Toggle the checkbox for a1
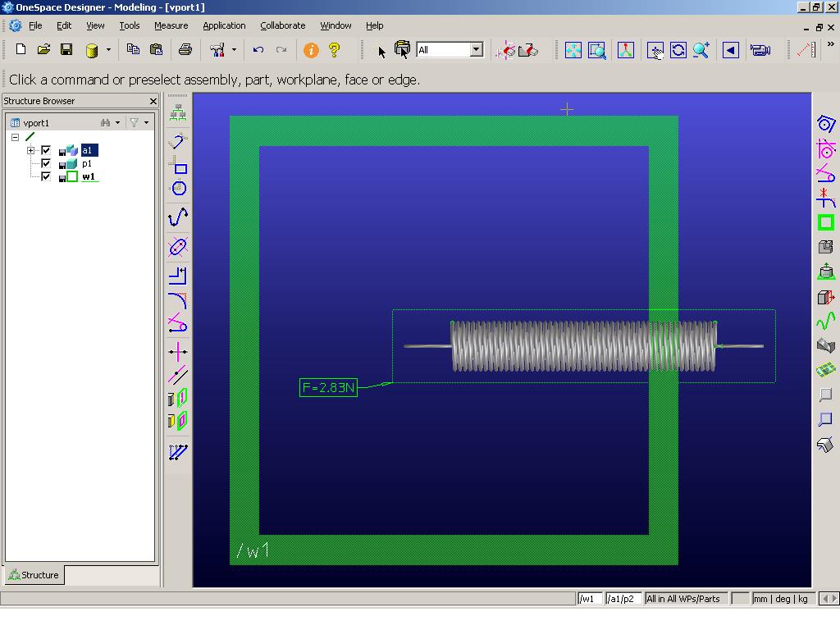The image size is (840, 630). coord(46,150)
